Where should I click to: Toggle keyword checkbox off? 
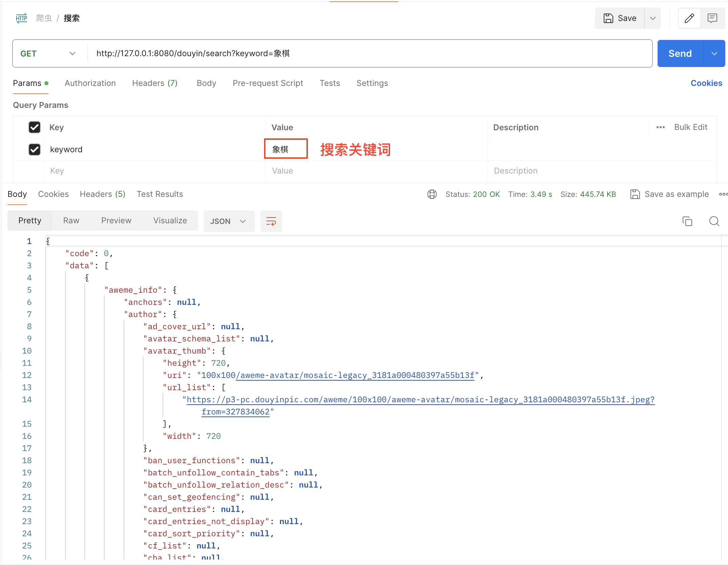33,149
